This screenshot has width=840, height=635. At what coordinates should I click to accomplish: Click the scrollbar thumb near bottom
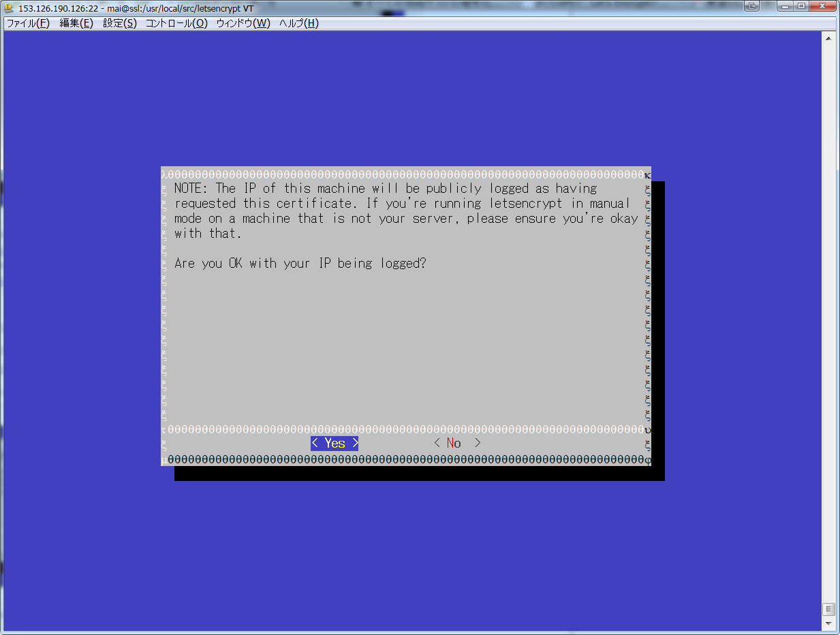(829, 609)
